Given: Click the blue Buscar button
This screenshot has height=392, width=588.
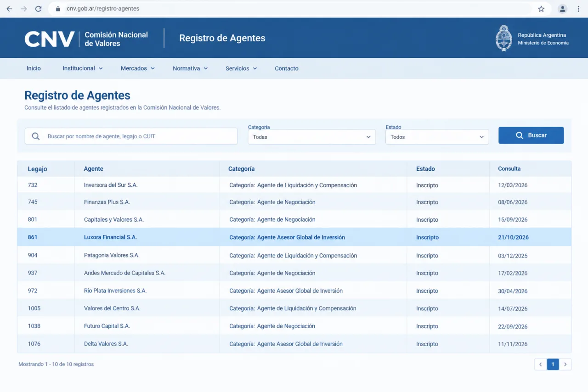Looking at the screenshot, I should (x=531, y=135).
